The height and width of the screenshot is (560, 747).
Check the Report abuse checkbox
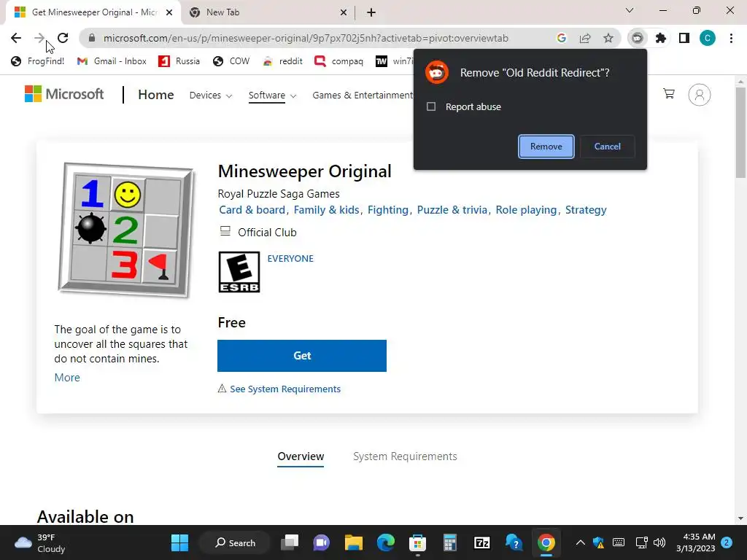431,106
